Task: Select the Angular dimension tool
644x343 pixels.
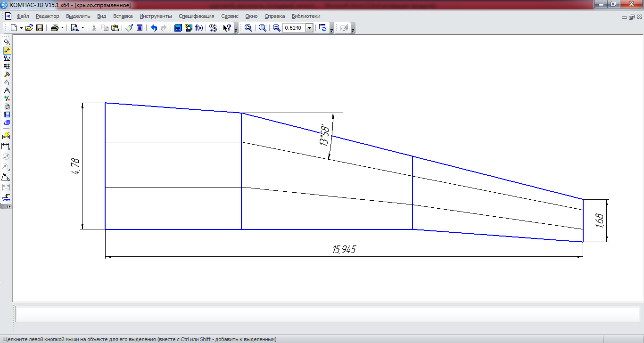Action: point(7,177)
